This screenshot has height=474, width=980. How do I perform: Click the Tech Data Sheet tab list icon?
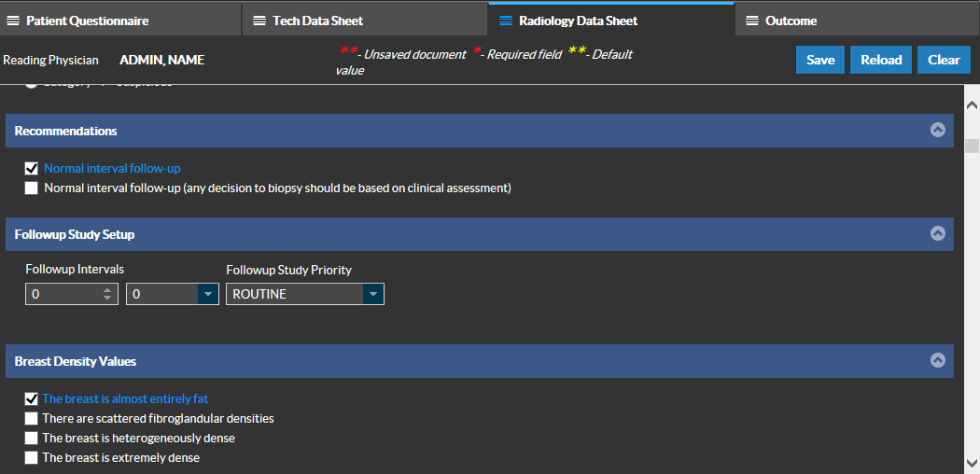pos(259,21)
